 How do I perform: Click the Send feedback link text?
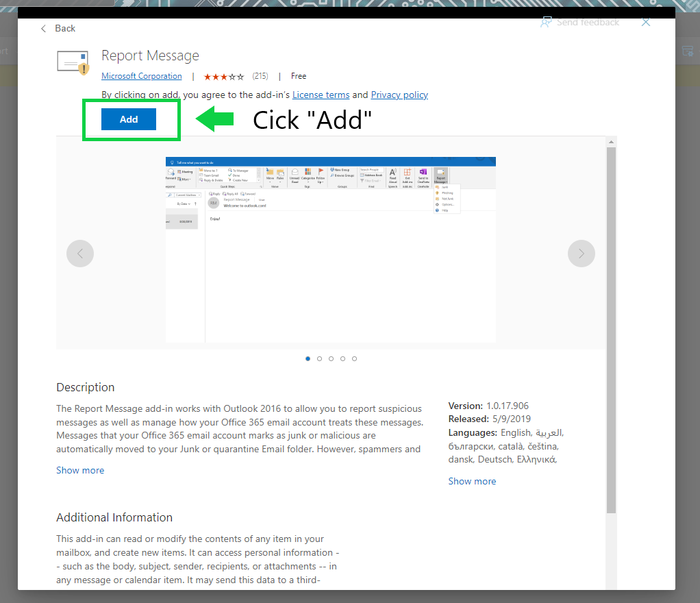click(x=588, y=23)
